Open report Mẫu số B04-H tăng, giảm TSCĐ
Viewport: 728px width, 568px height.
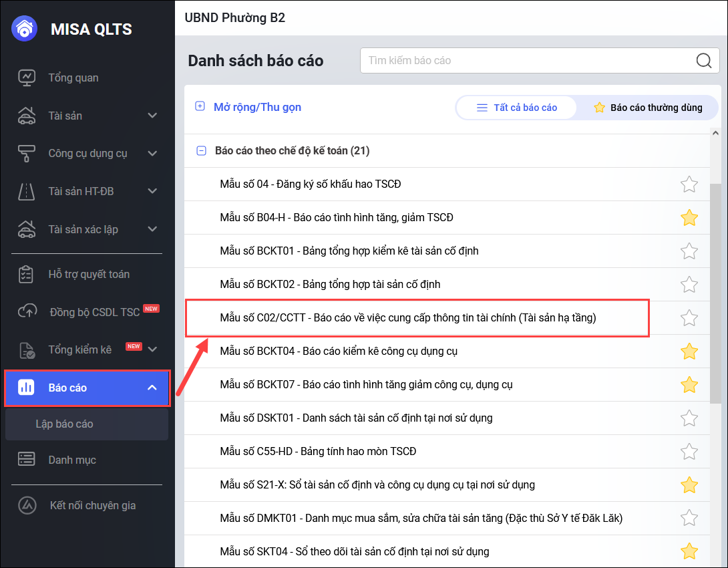[337, 218]
